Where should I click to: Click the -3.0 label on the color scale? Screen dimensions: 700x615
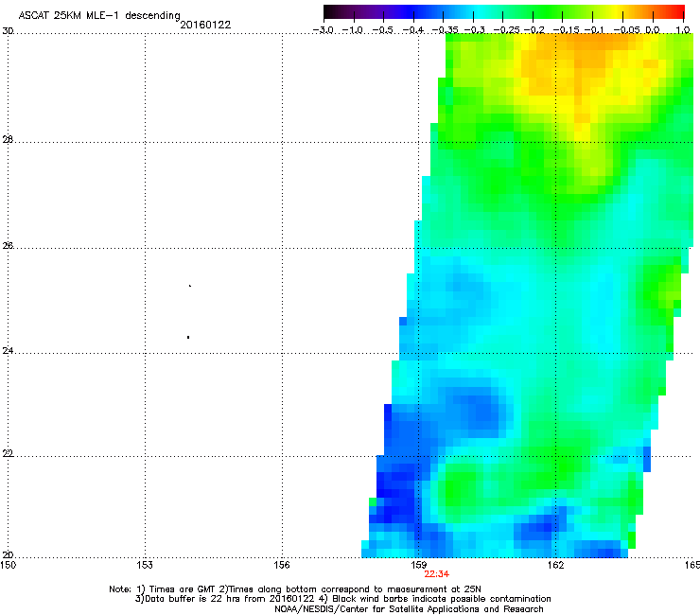323,30
